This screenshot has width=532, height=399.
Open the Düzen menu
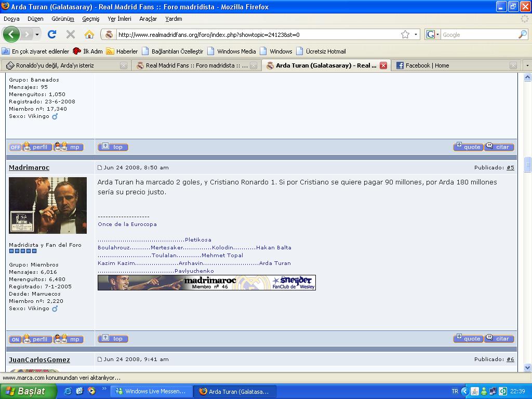click(35, 19)
